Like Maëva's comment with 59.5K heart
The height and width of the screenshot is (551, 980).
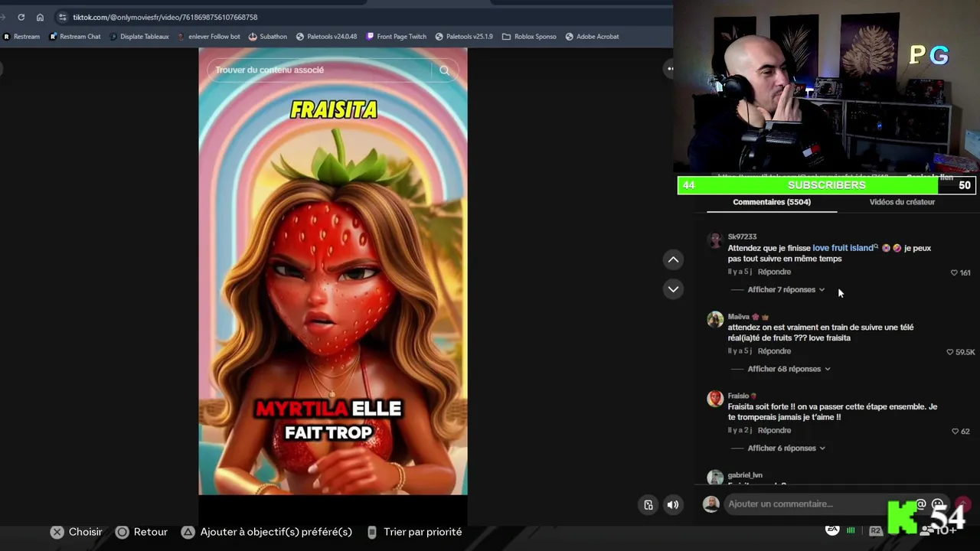[x=950, y=352]
